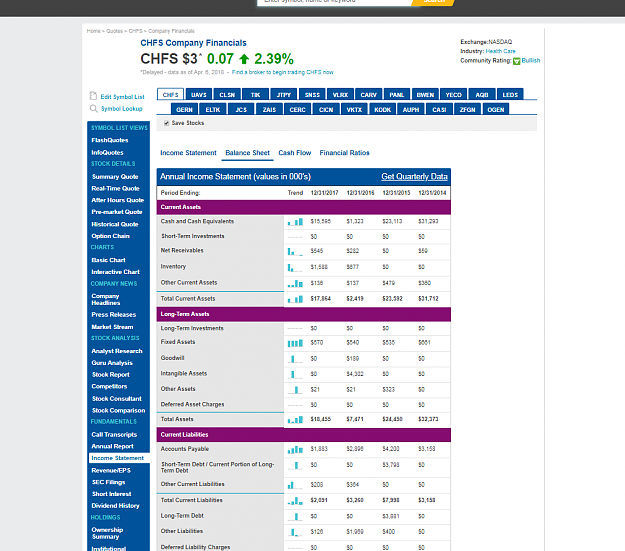Click the Inventory trend chart icon
Image resolution: width=625 pixels, height=551 pixels.
click(x=295, y=267)
